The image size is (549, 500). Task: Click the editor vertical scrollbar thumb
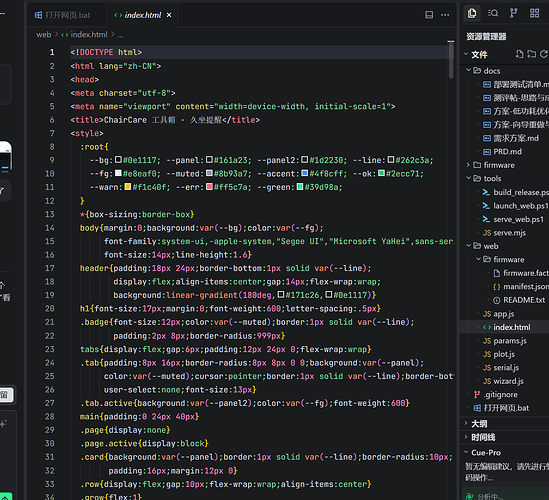451,61
